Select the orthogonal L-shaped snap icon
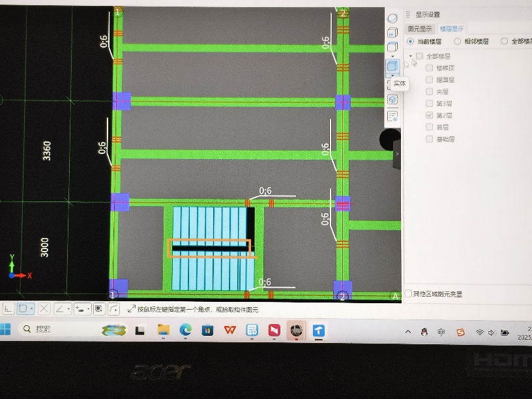 coord(8,309)
